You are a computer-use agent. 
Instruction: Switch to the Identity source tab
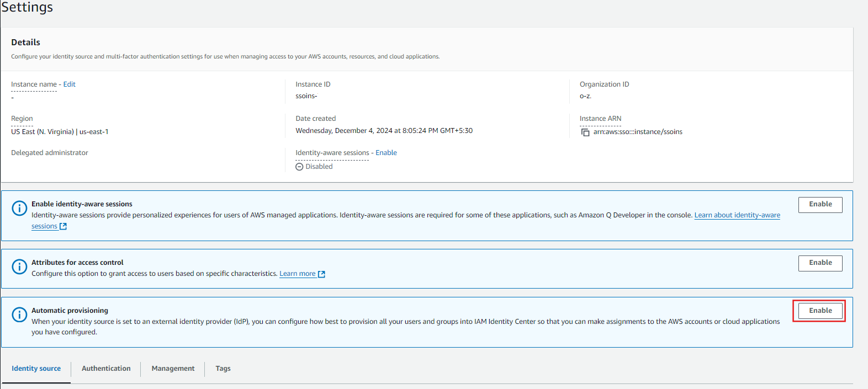[36, 369]
